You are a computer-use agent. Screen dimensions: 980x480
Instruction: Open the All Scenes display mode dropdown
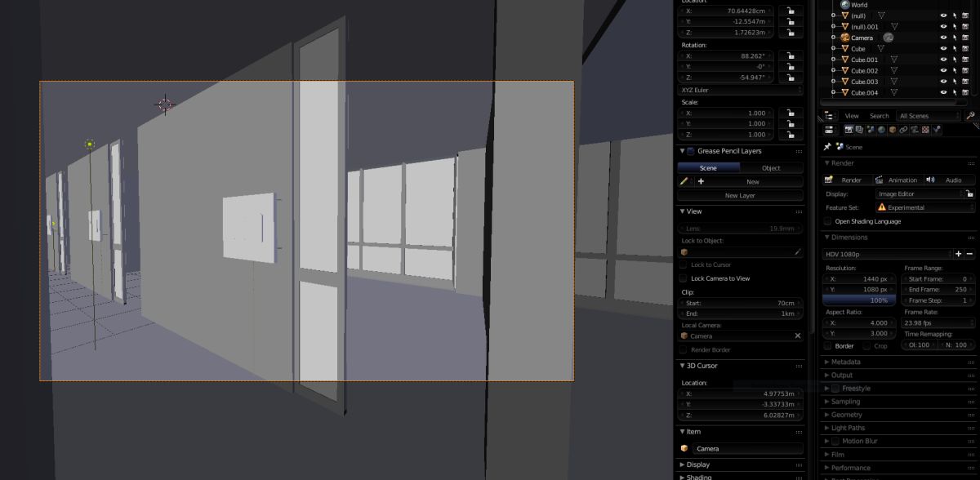tap(929, 116)
